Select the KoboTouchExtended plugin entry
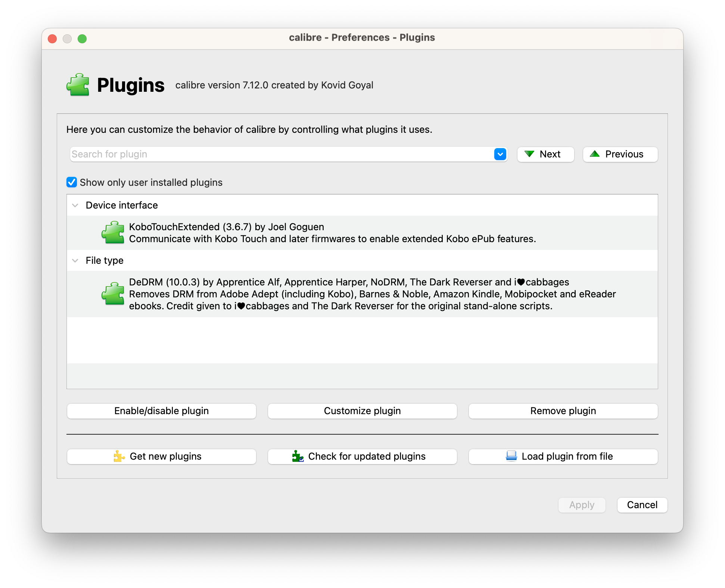Screen dimensions: 725x588 (332, 233)
